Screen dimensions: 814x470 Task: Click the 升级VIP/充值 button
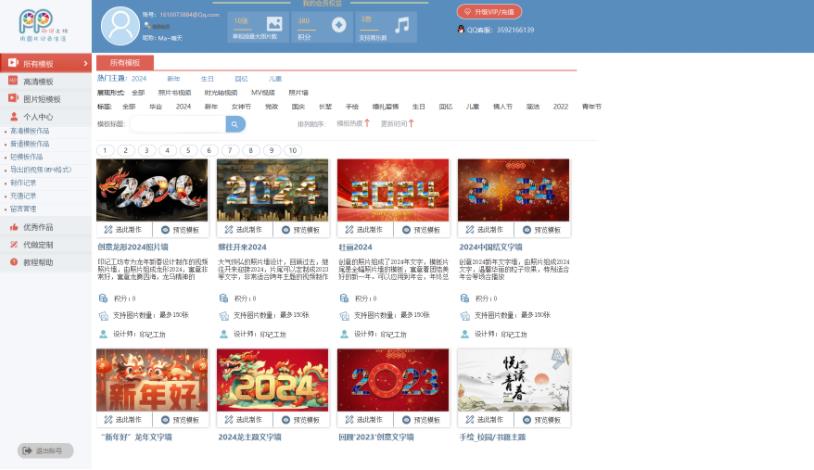point(489,11)
